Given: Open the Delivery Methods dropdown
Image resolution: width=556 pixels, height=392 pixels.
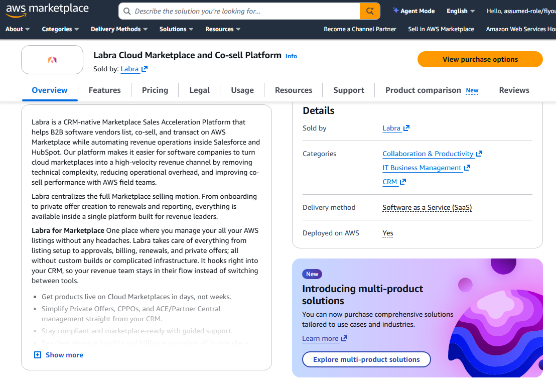Looking at the screenshot, I should (x=119, y=29).
